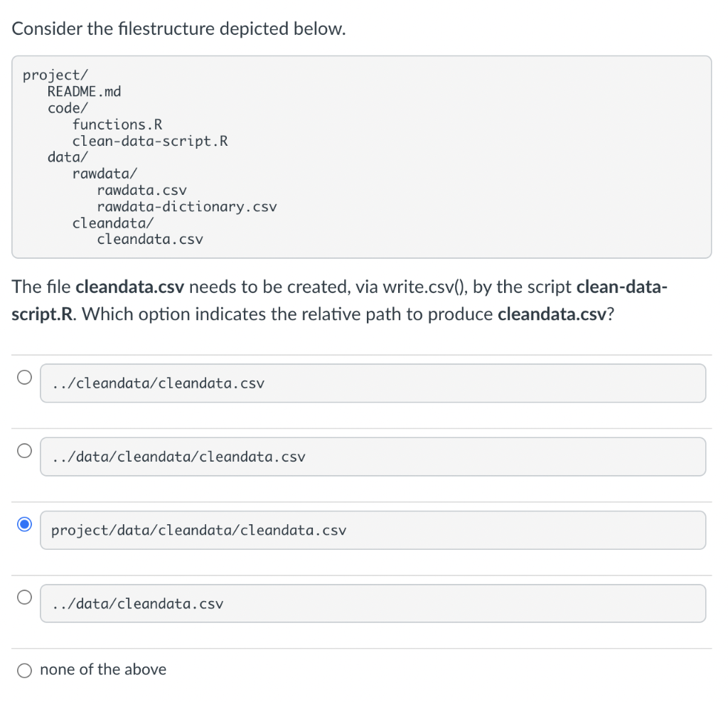Pick the none of the above radio button
Image resolution: width=728 pixels, height=702 pixels.
pos(25,670)
